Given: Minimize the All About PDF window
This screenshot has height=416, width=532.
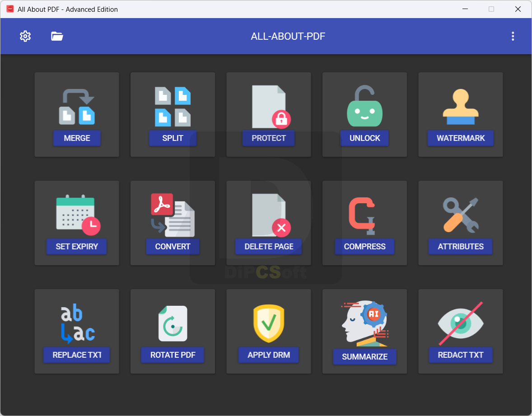Looking at the screenshot, I should (x=465, y=9).
